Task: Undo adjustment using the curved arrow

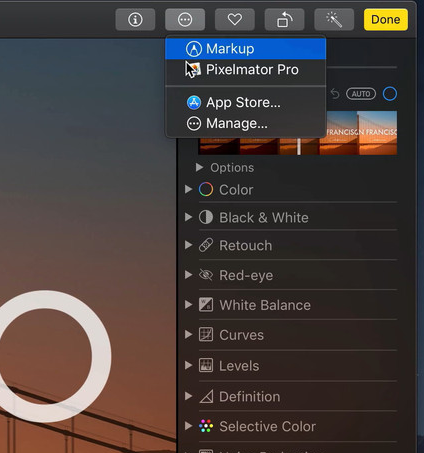Action: 335,94
